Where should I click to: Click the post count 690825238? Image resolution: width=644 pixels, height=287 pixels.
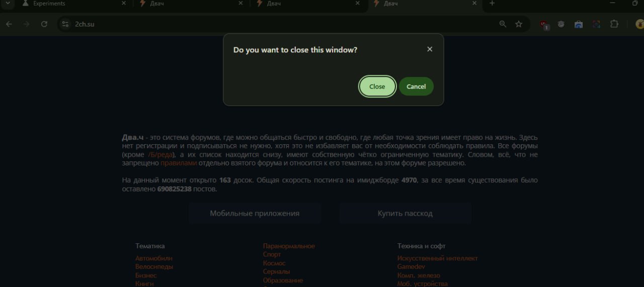pos(174,189)
